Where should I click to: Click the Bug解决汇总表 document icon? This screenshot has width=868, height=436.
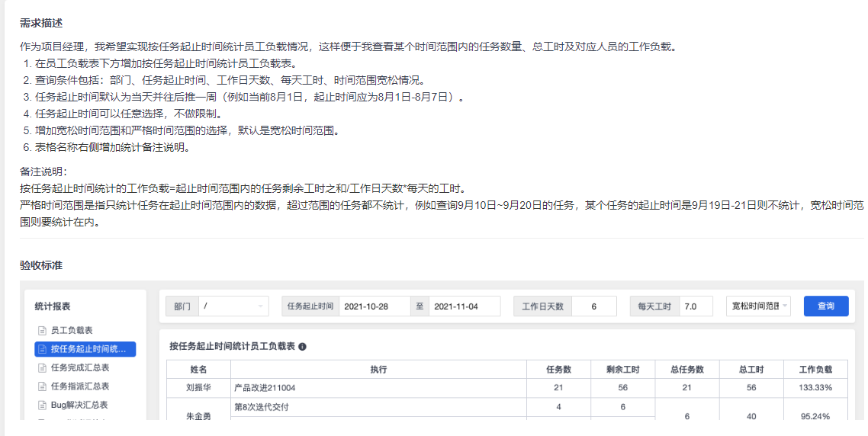[x=42, y=405]
